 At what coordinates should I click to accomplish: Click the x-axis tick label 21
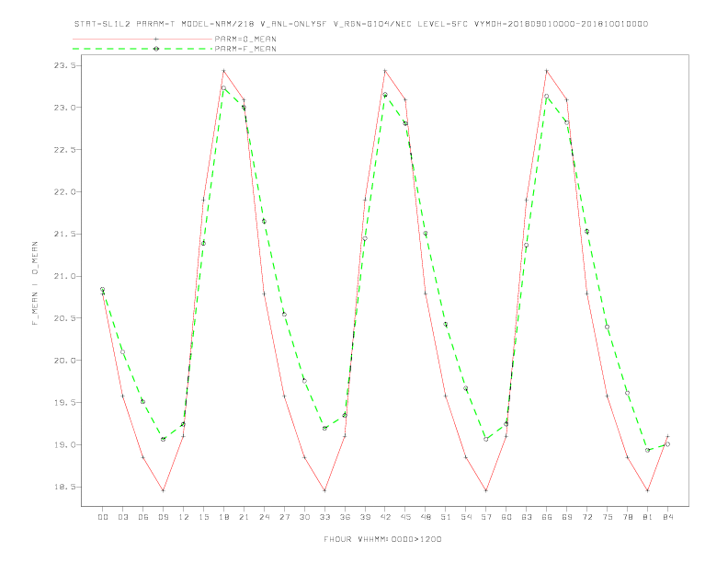click(244, 517)
